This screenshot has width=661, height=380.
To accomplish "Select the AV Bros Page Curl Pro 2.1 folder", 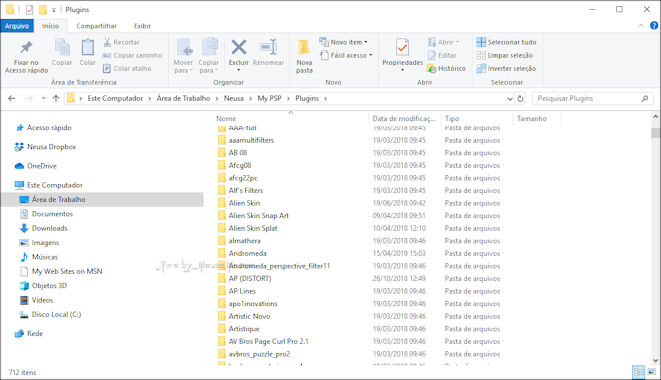I will tap(268, 341).
